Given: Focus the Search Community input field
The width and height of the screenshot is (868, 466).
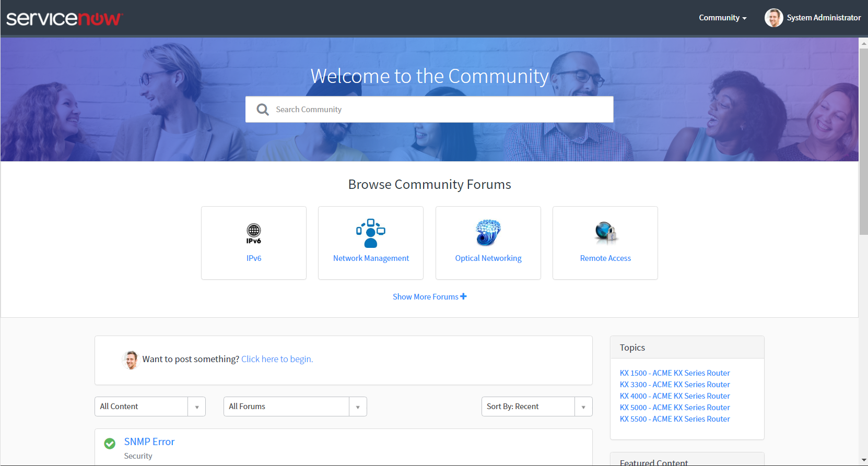Looking at the screenshot, I should pyautogui.click(x=429, y=110).
